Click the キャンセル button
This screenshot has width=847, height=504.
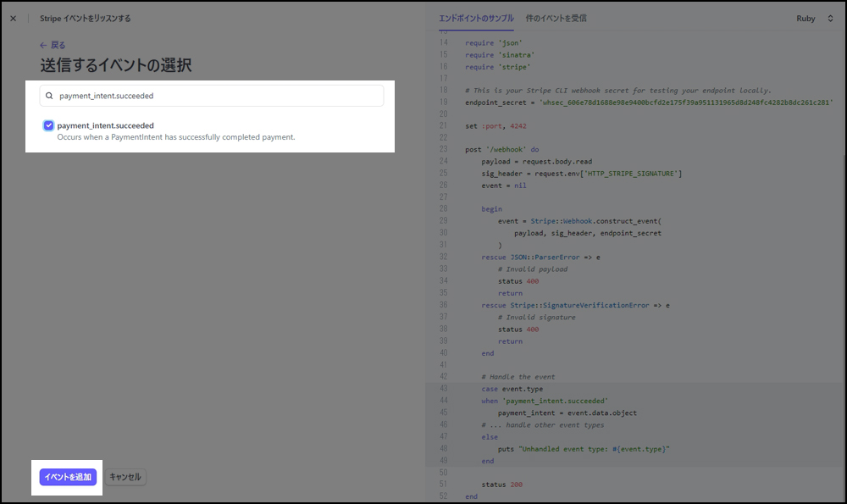pos(125,477)
